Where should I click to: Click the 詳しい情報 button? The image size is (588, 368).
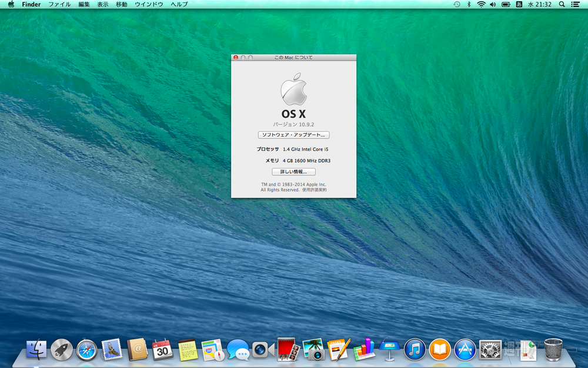point(293,172)
